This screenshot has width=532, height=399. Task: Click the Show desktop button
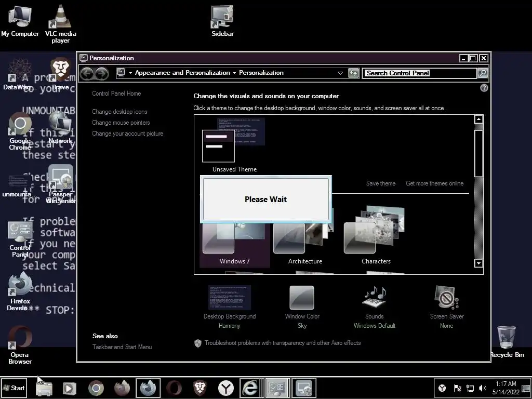pos(526,388)
